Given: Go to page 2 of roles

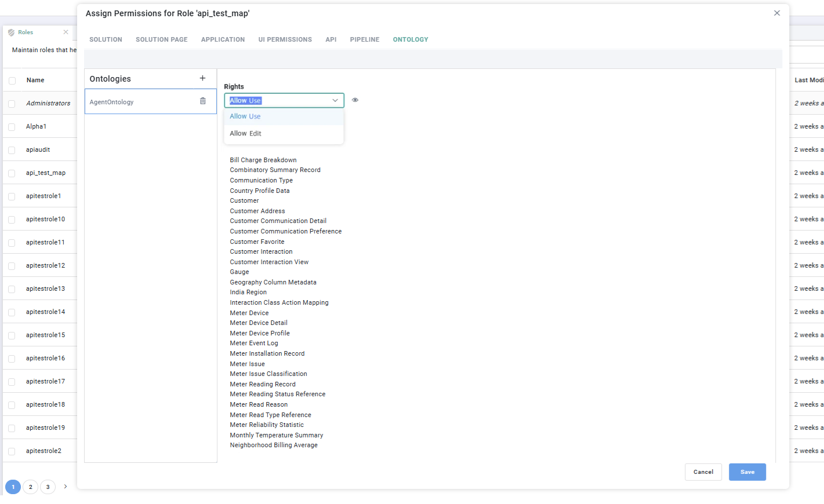Looking at the screenshot, I should [x=31, y=487].
